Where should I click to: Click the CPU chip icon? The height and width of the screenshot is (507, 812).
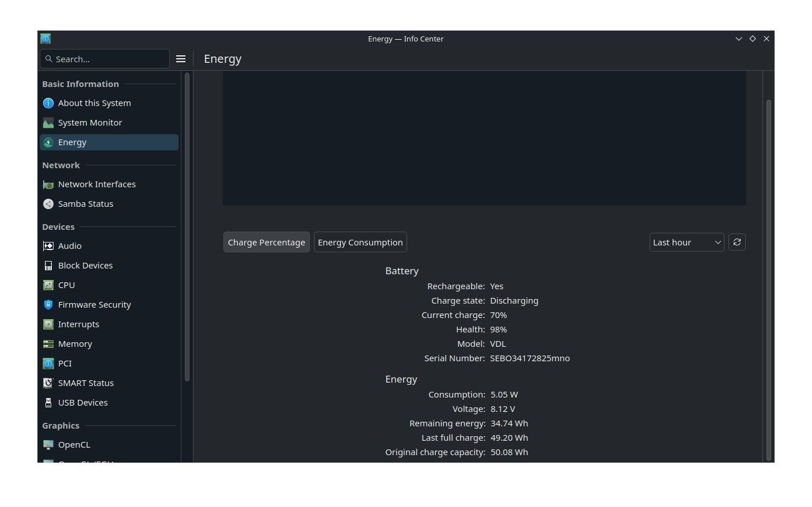pyautogui.click(x=48, y=285)
